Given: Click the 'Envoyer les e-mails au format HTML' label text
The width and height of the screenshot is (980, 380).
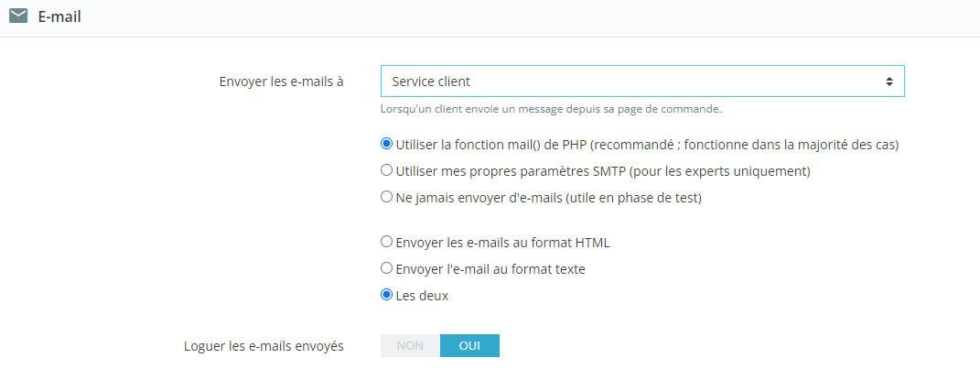Looking at the screenshot, I should click(502, 243).
